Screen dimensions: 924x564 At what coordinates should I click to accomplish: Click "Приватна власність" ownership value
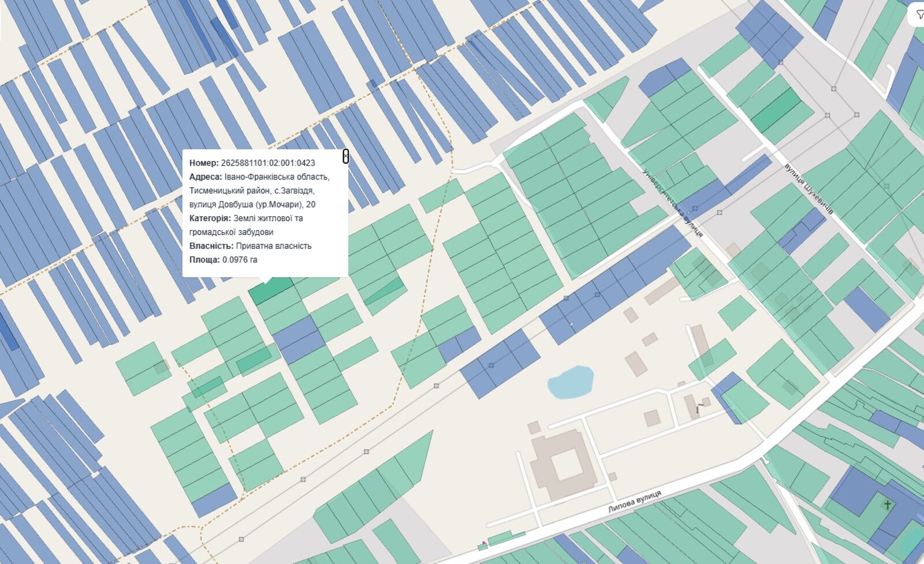point(274,246)
